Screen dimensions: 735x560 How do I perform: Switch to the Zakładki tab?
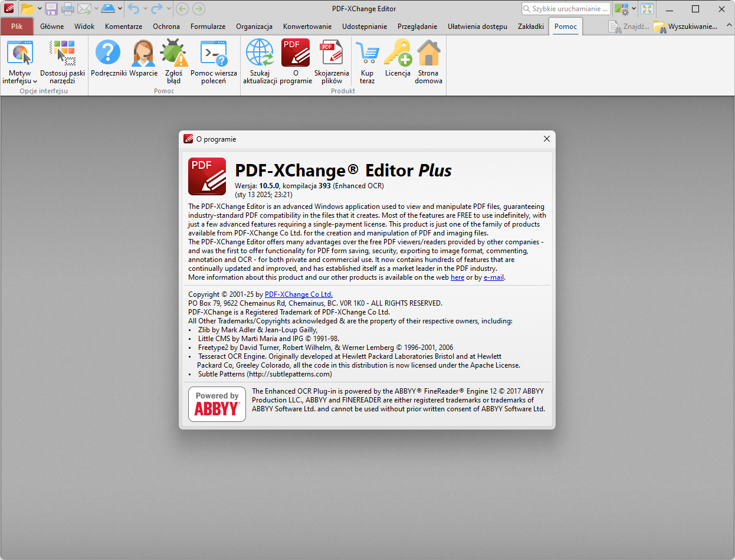coord(531,27)
